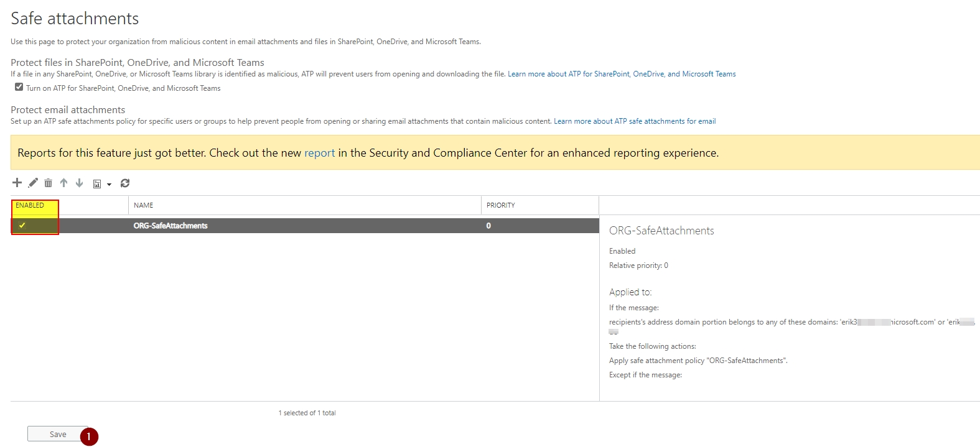
Task: Sort by the NAME column header
Action: 144,205
